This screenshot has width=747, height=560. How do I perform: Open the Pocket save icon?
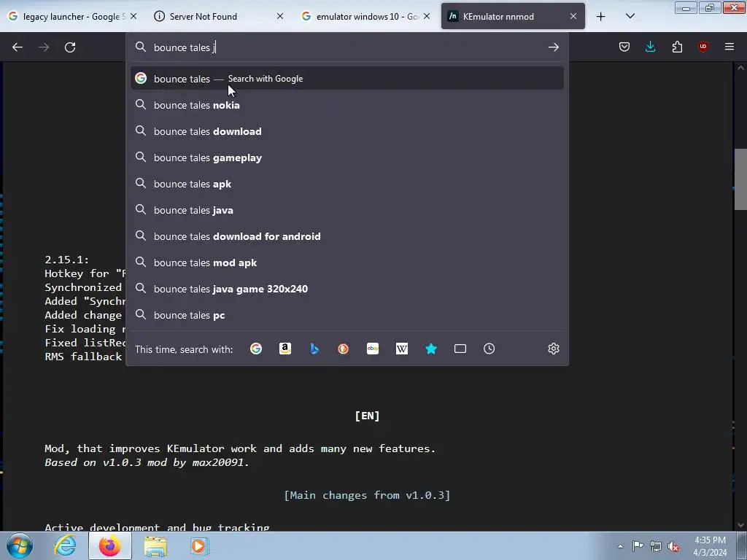pyautogui.click(x=624, y=47)
